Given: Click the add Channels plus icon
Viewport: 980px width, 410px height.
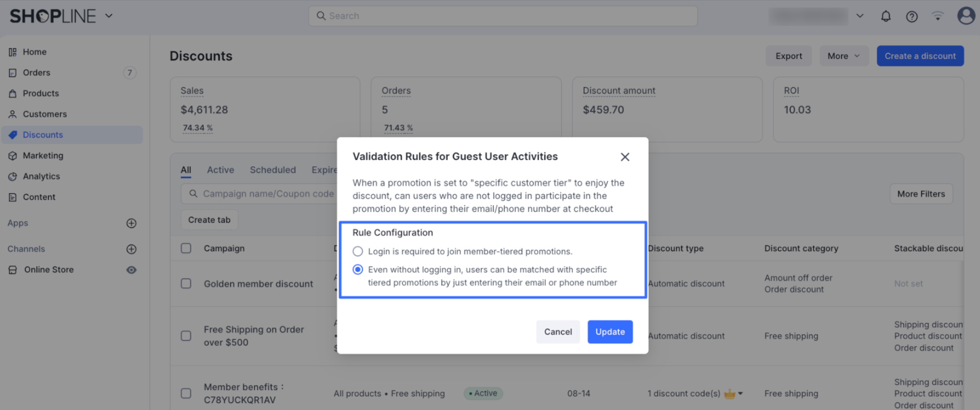Looking at the screenshot, I should pyautogui.click(x=131, y=249).
